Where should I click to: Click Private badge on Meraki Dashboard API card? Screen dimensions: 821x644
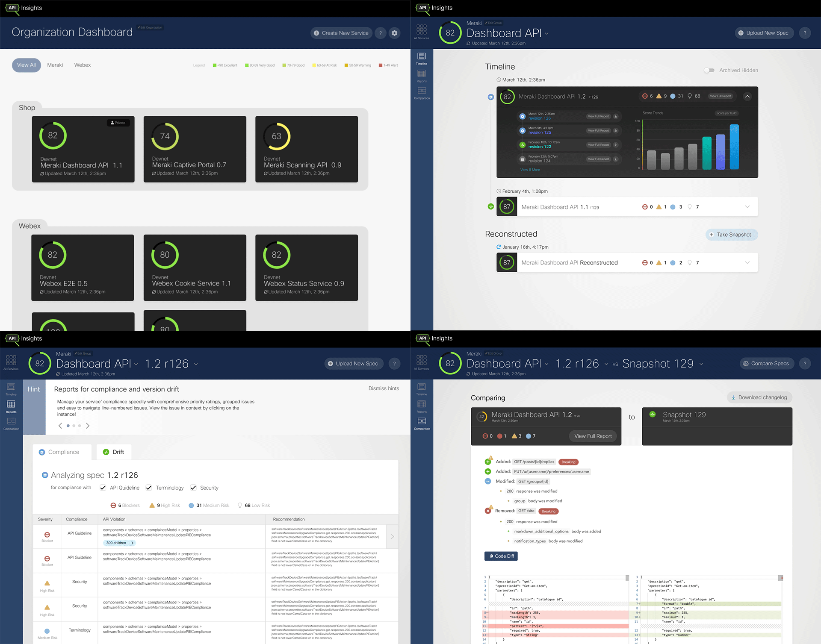click(118, 123)
